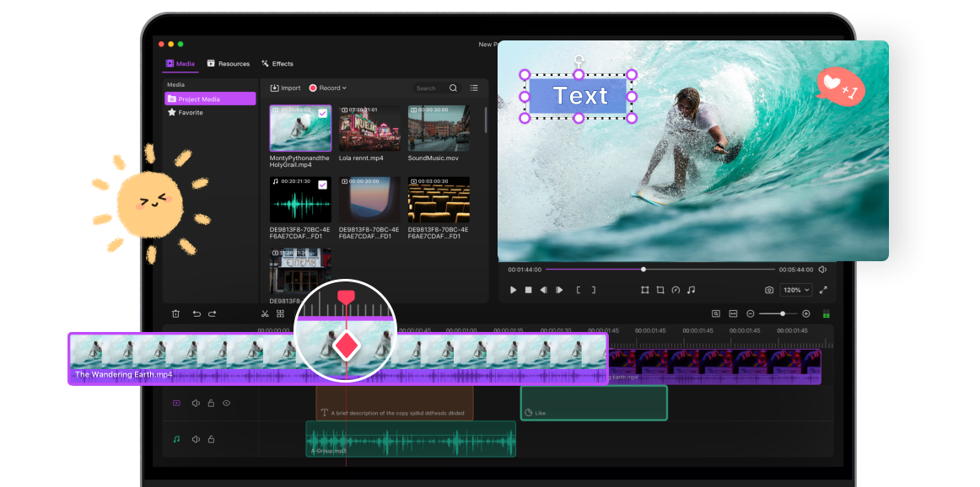The height and width of the screenshot is (487, 980).
Task: Click the Undo icon
Action: pyautogui.click(x=197, y=313)
